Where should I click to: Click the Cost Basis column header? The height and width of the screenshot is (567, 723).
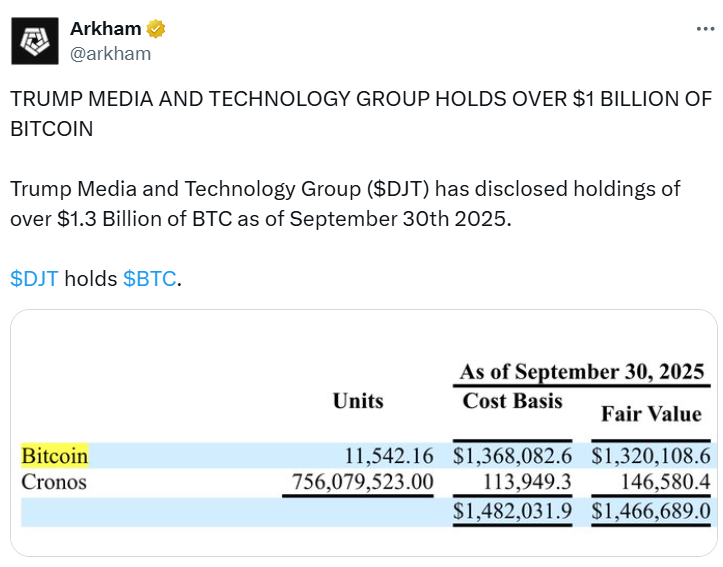coord(512,401)
